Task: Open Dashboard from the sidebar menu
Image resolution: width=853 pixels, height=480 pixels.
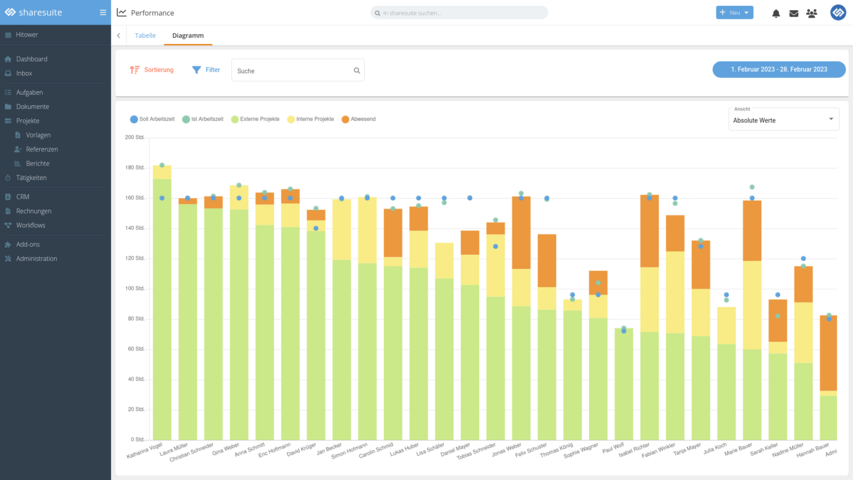Action: point(31,59)
